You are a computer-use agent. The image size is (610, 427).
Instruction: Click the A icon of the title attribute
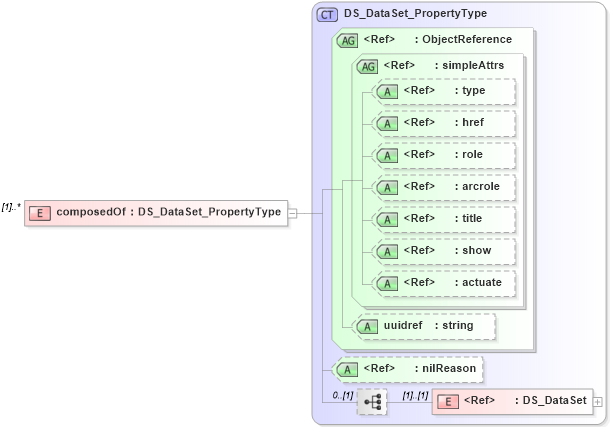pyautogui.click(x=387, y=220)
